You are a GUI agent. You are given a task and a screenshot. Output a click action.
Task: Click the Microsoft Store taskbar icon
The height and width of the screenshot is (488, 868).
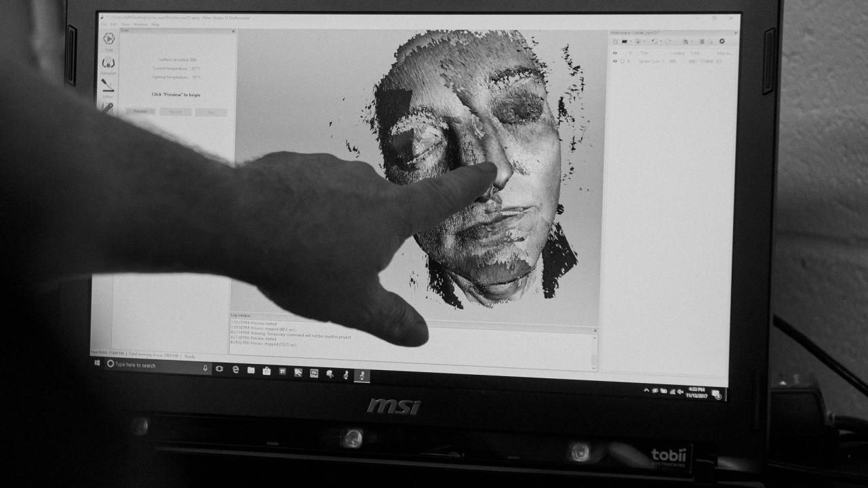click(267, 371)
